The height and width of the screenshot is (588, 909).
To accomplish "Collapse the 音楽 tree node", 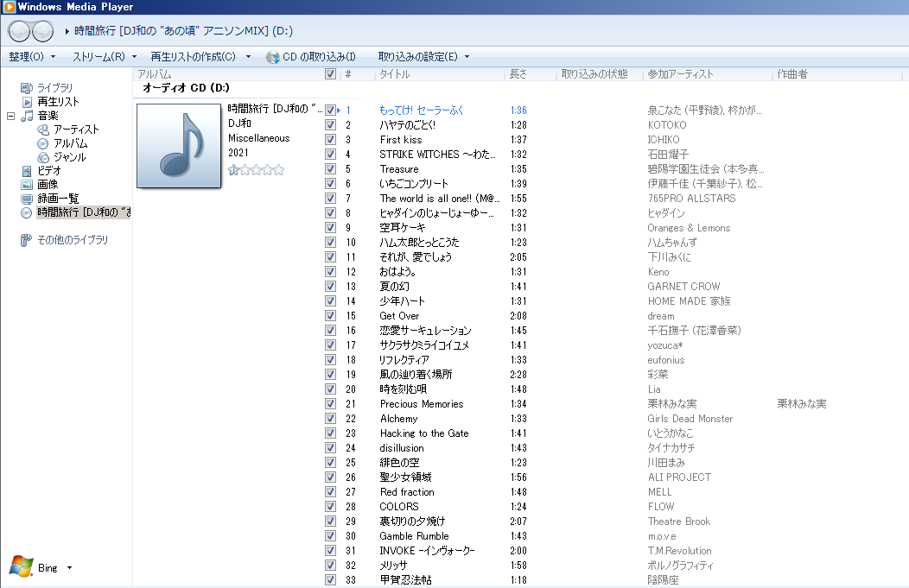I will [11, 116].
